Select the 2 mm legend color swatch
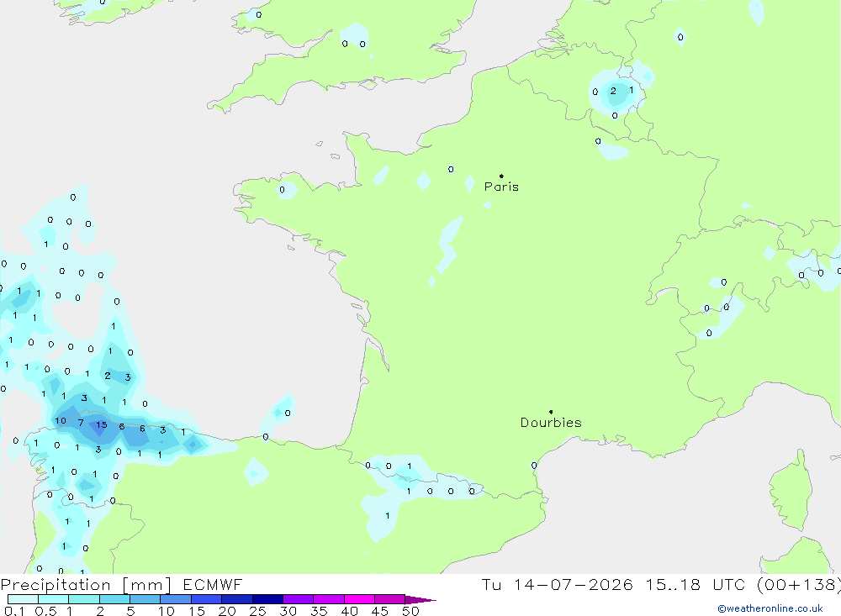Viewport: 841px width, 616px height. pyautogui.click(x=114, y=599)
